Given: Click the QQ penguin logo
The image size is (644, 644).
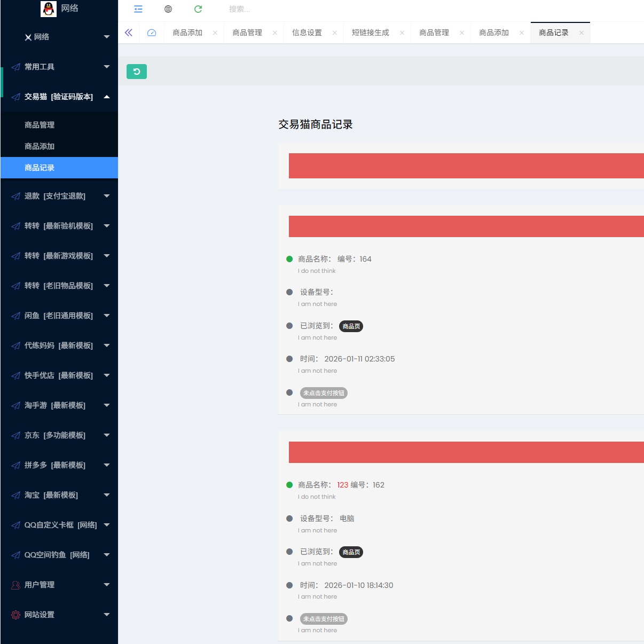Looking at the screenshot, I should pyautogui.click(x=49, y=9).
